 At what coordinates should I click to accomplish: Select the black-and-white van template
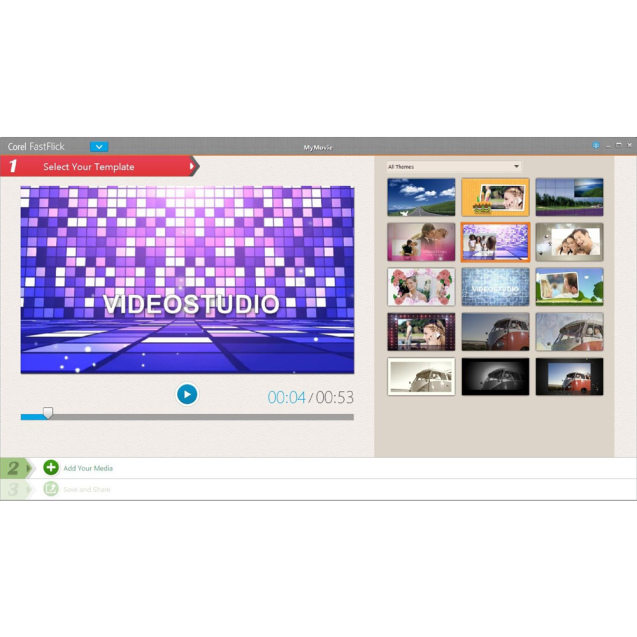[495, 377]
